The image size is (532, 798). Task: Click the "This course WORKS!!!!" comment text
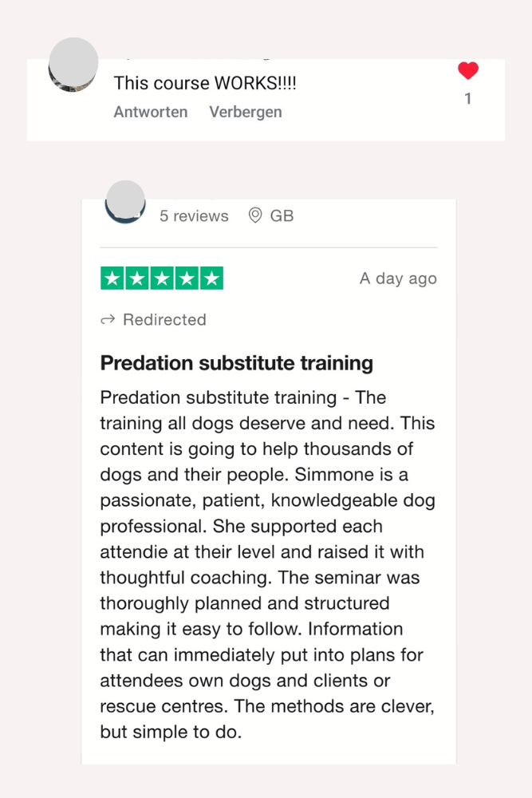click(205, 83)
